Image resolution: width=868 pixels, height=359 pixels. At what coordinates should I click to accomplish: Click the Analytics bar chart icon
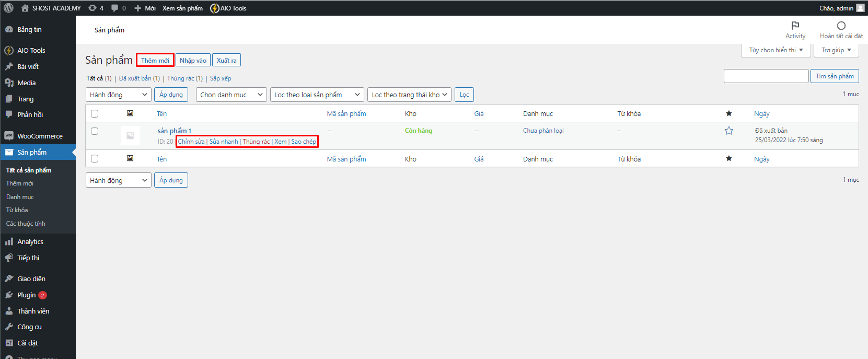pyautogui.click(x=9, y=241)
